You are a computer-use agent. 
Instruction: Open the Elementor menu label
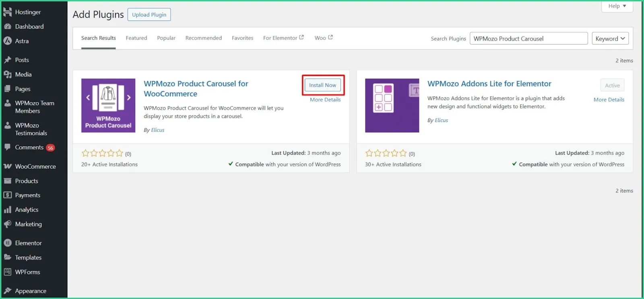(x=29, y=243)
